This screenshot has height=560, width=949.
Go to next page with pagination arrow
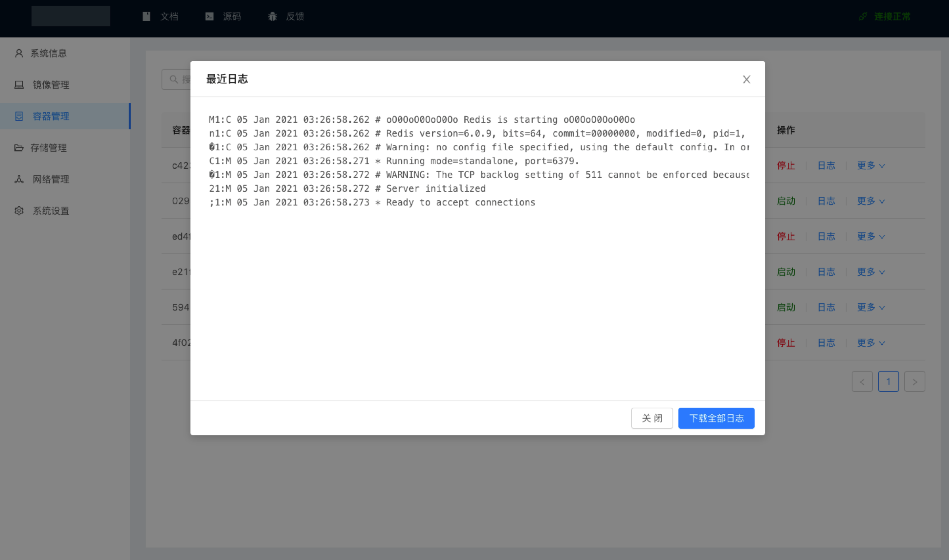914,381
